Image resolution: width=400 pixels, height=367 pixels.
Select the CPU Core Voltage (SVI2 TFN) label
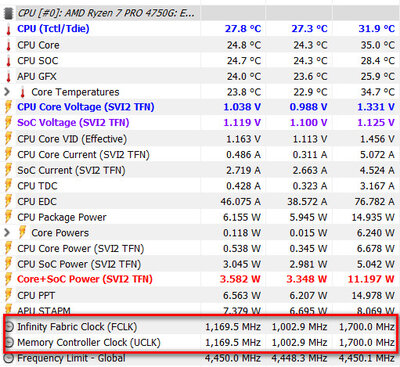[x=86, y=107]
